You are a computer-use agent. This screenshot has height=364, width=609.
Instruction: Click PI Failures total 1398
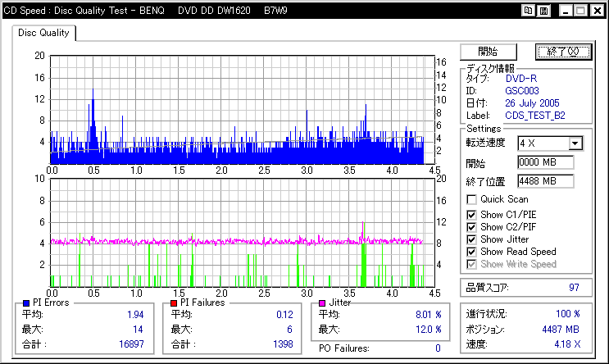point(283,344)
